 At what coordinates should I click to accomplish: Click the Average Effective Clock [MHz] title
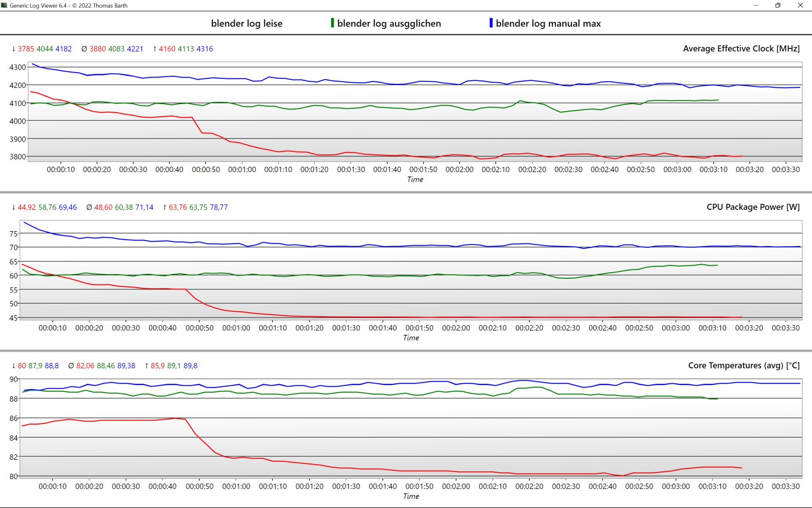point(741,49)
